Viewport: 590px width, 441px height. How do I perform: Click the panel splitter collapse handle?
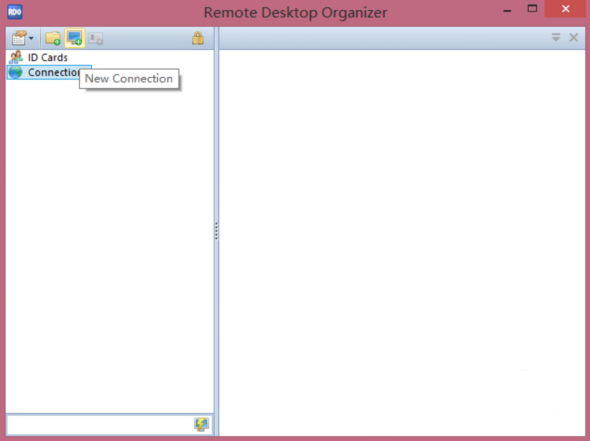[216, 231]
